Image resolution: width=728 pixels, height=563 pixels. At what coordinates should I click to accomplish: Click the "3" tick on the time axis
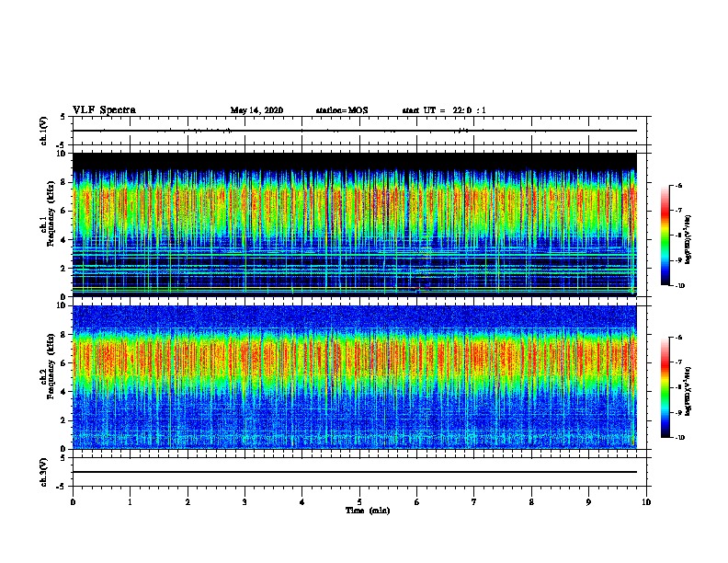click(245, 502)
